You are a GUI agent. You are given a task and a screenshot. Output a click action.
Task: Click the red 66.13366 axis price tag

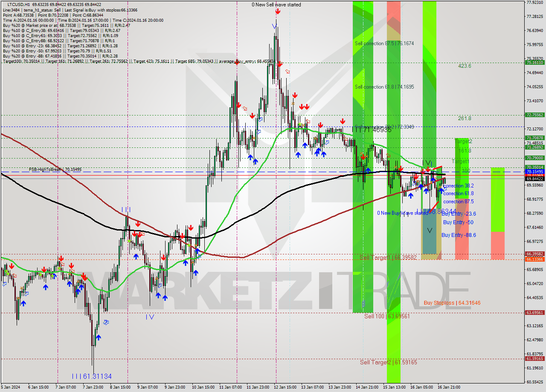[x=535, y=259]
